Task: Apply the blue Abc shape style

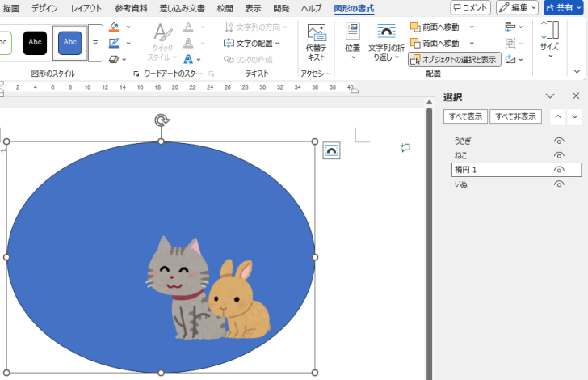Action: coord(70,43)
